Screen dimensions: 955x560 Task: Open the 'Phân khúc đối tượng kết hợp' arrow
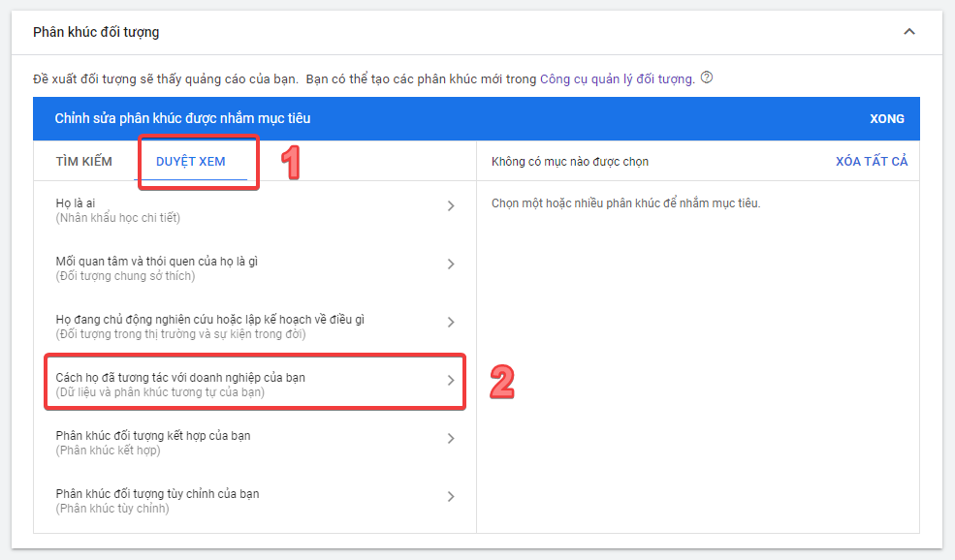451,438
